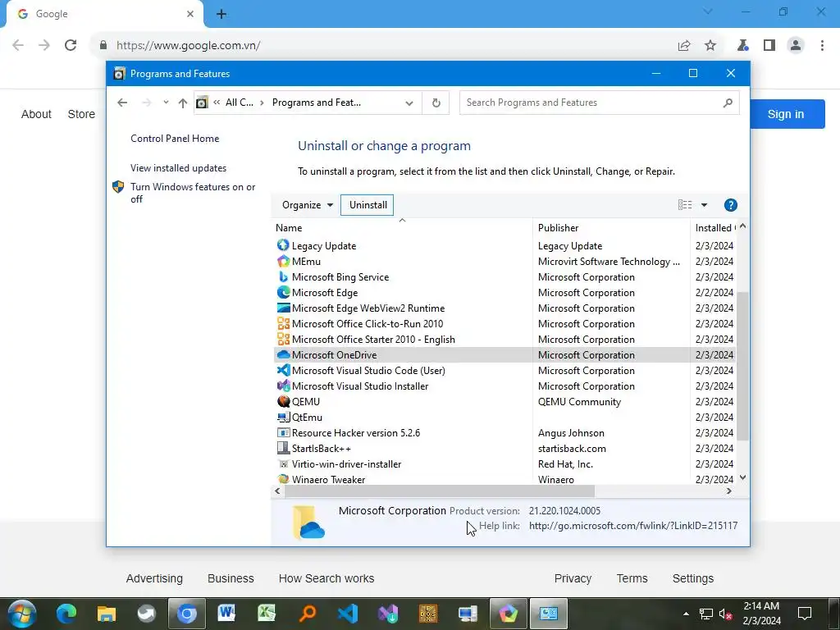Click the Angus Johnson publisher cell
The width and height of the screenshot is (840, 630).
coord(571,432)
